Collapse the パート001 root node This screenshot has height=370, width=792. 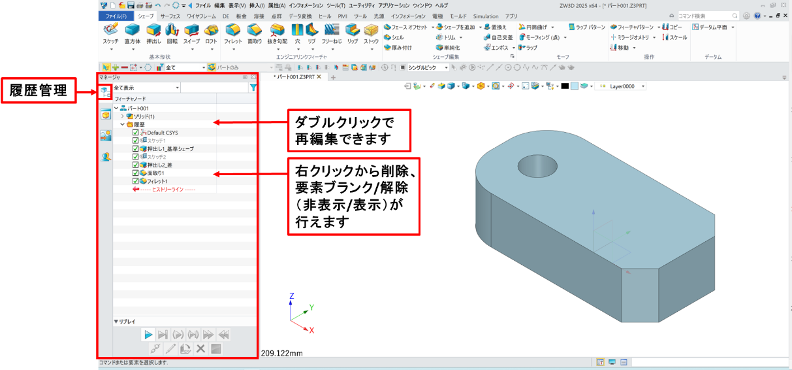tap(116, 108)
